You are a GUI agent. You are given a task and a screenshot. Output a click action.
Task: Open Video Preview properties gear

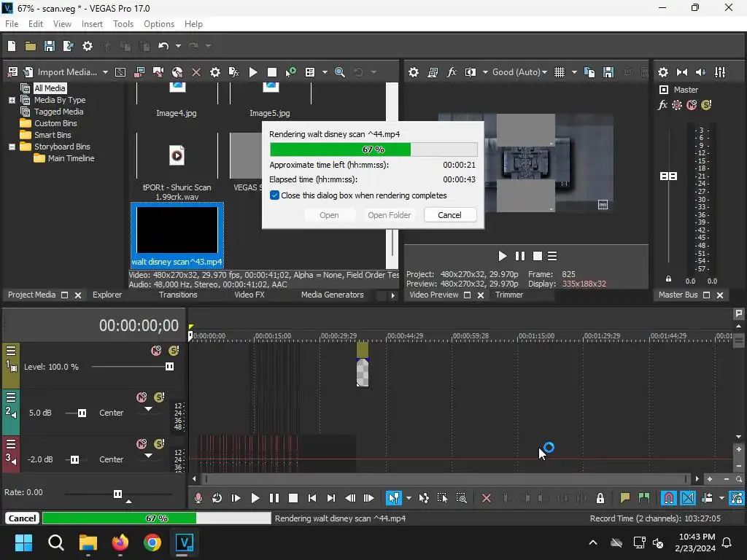point(414,72)
